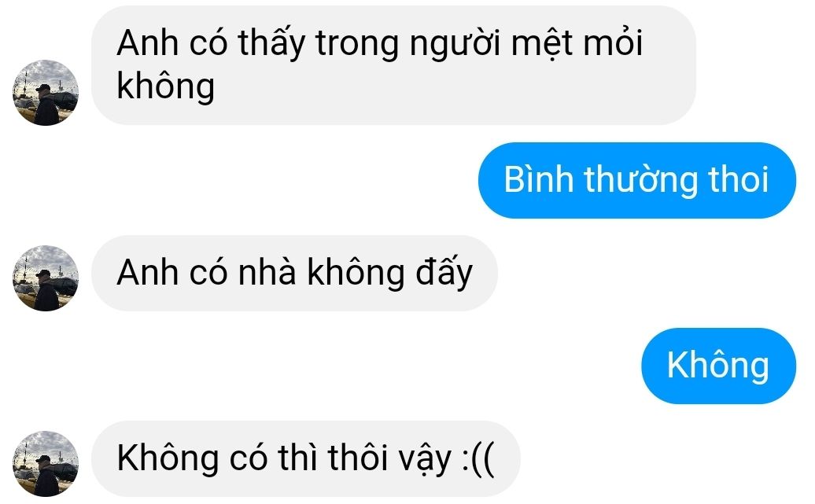
Task: Click the word "trong" in the first message
Action: click(357, 45)
